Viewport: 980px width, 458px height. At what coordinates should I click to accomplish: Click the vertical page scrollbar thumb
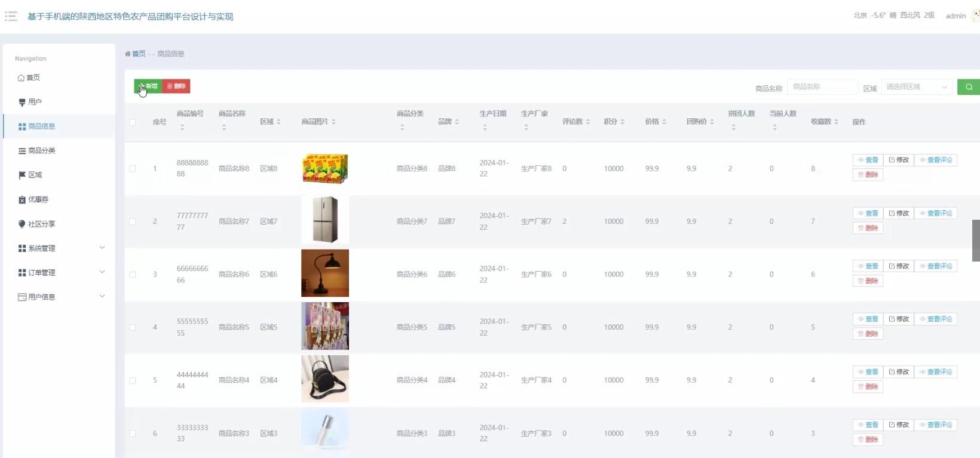[x=976, y=240]
